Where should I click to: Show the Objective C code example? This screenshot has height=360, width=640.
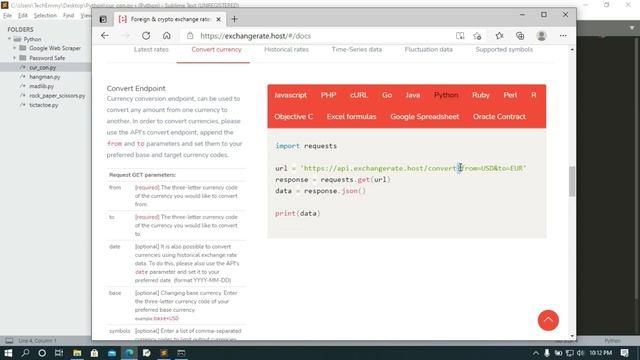pyautogui.click(x=293, y=117)
